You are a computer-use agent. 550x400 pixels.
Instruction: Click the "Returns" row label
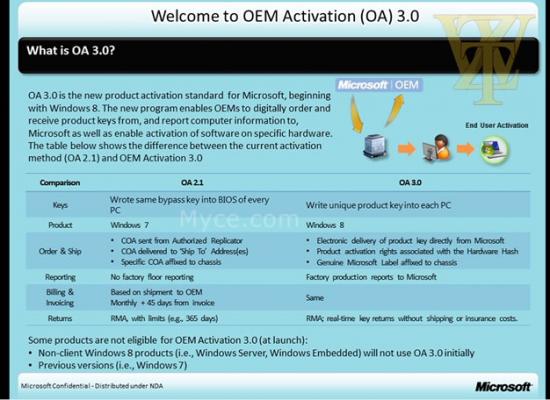coord(60,319)
